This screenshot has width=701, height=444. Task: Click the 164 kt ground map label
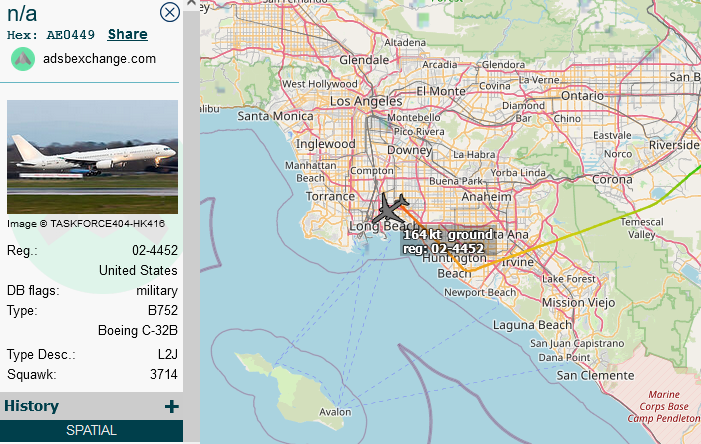click(448, 235)
